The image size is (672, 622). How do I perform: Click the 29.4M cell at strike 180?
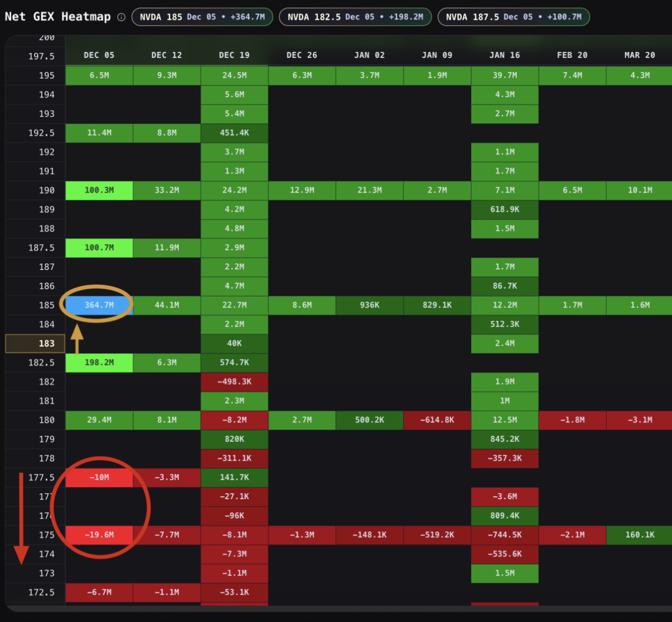tap(99, 420)
